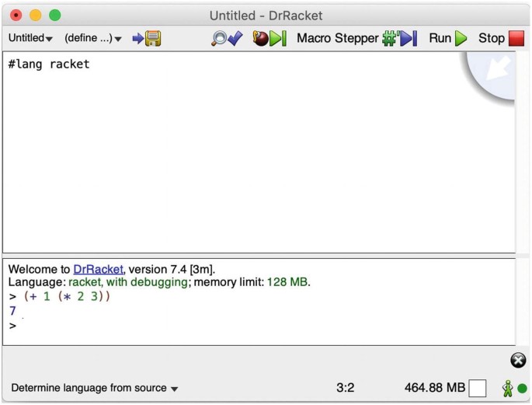Viewport: 532px width, 405px height.
Task: Click the white box beside memory usage
Action: (478, 387)
